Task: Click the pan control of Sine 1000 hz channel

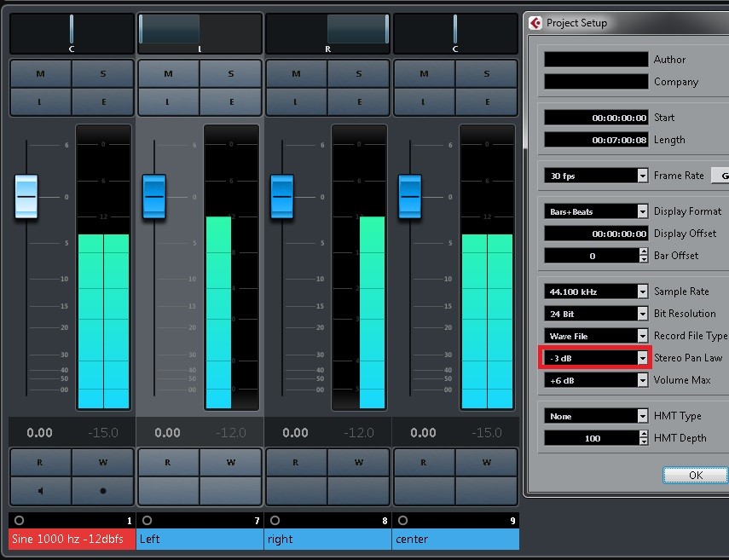Action: 72,33
